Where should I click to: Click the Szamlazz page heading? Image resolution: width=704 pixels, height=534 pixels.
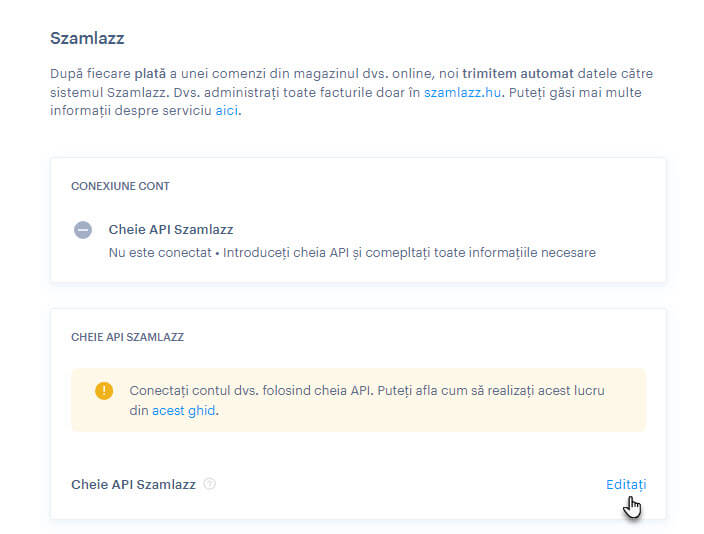(87, 38)
